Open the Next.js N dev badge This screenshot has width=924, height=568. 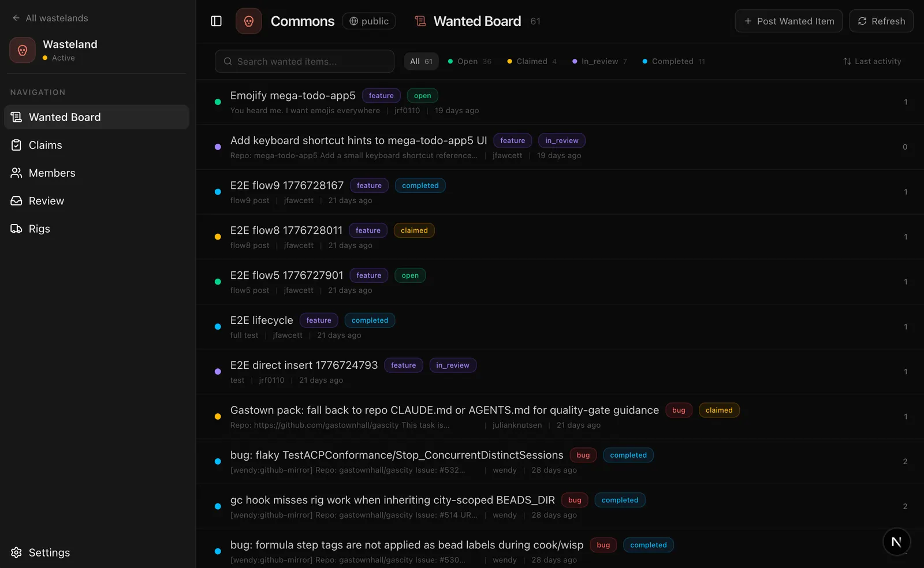[896, 541]
